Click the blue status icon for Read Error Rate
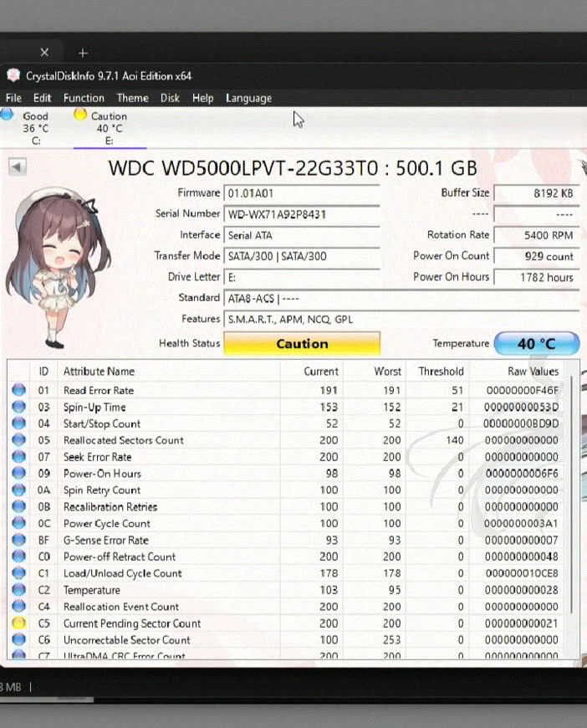Viewport: 587px width, 728px height. tap(18, 390)
